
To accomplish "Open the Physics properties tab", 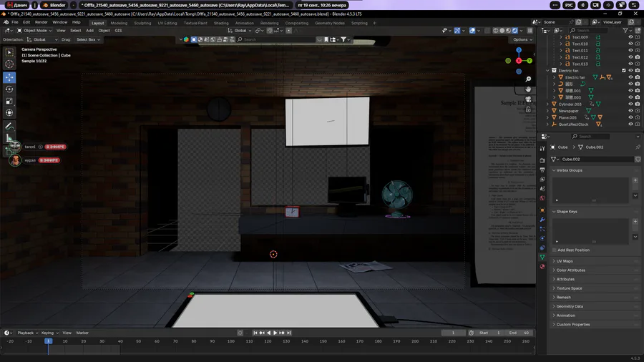I will 542,238.
